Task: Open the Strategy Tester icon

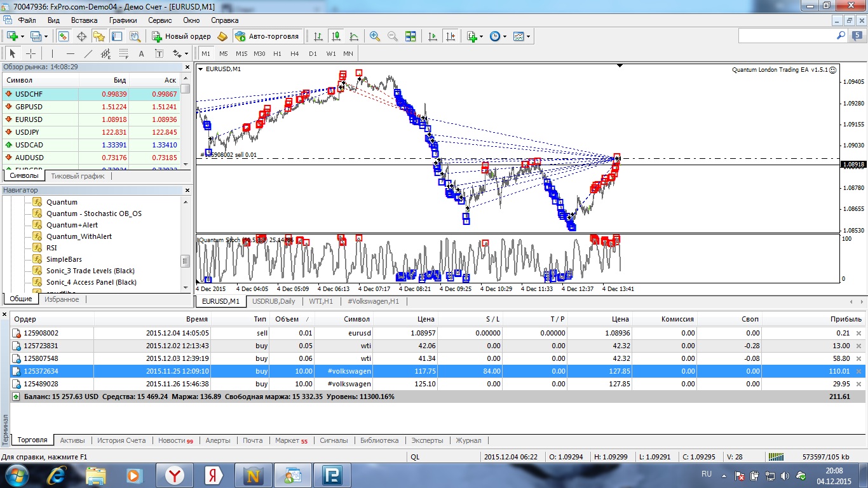Action: tap(134, 36)
